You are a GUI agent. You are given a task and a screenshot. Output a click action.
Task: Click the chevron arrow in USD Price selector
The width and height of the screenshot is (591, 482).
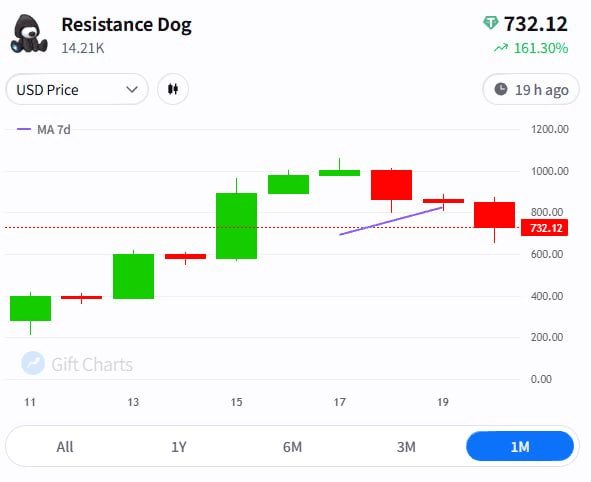pos(132,90)
